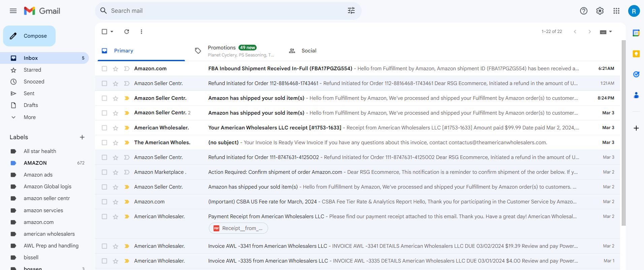Viewport: 644px width, 270px height.
Task: Select the Payment Receipt email checkbox
Action: click(104, 217)
